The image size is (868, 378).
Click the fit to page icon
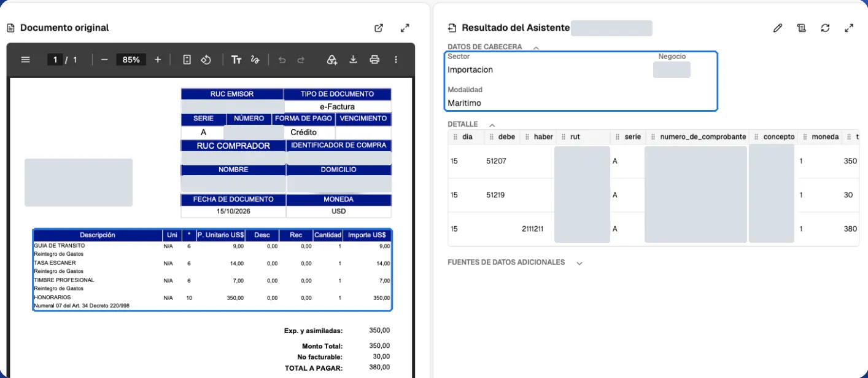coord(187,60)
